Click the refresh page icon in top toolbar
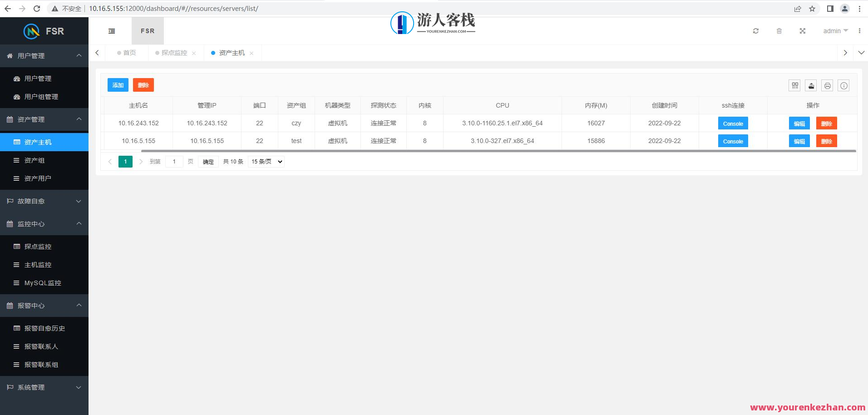 pos(756,31)
